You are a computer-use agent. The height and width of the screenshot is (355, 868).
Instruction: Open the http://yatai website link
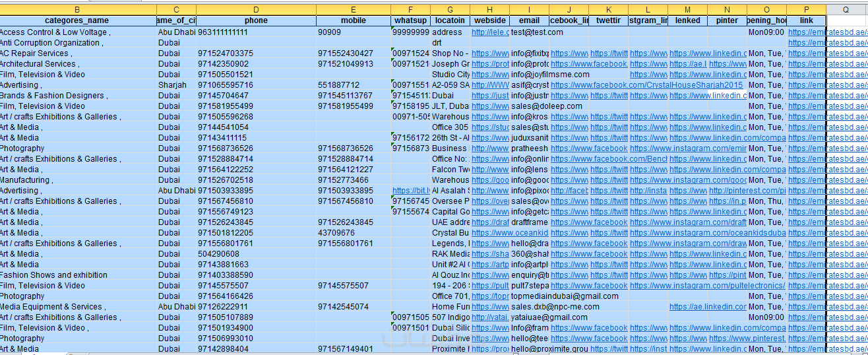(490, 317)
